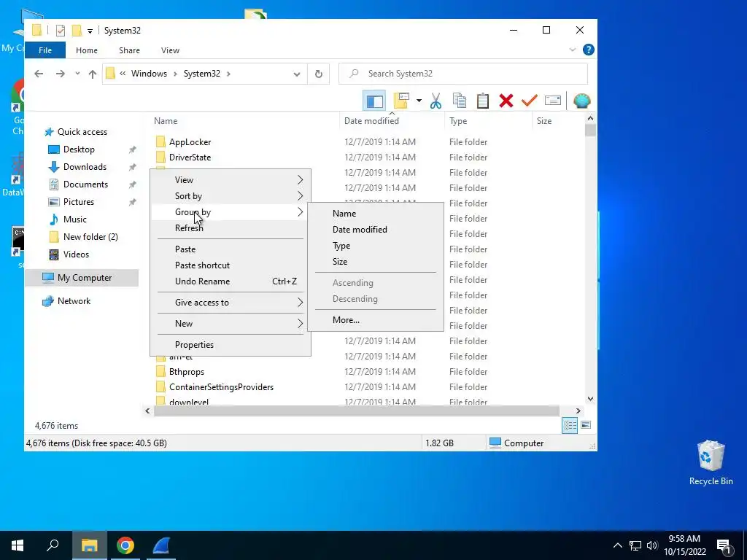Expand the ribbon with the chevron

(573, 50)
